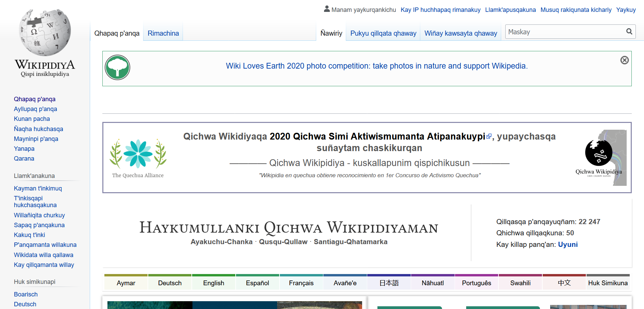
Task: Select the Español language button
Action: pyautogui.click(x=257, y=282)
